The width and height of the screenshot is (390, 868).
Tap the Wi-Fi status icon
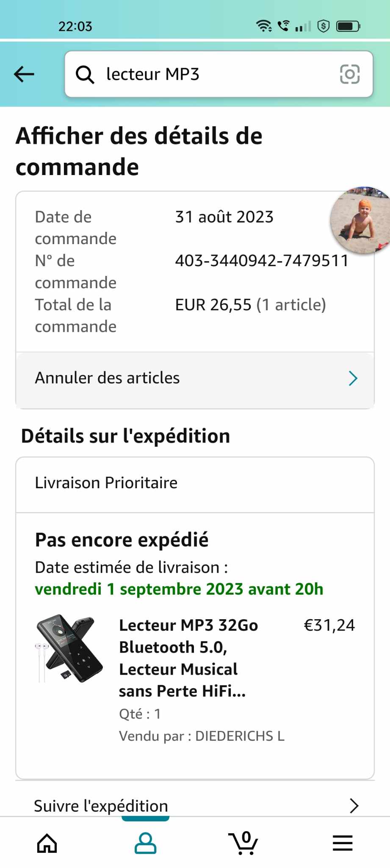[264, 26]
